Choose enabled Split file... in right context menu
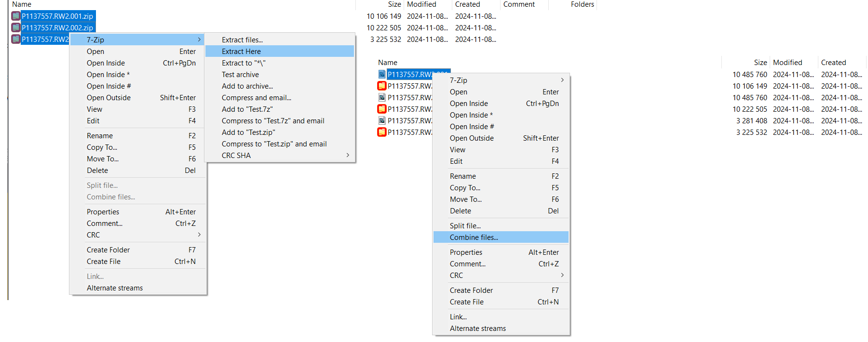The height and width of the screenshot is (342, 868). click(501, 225)
